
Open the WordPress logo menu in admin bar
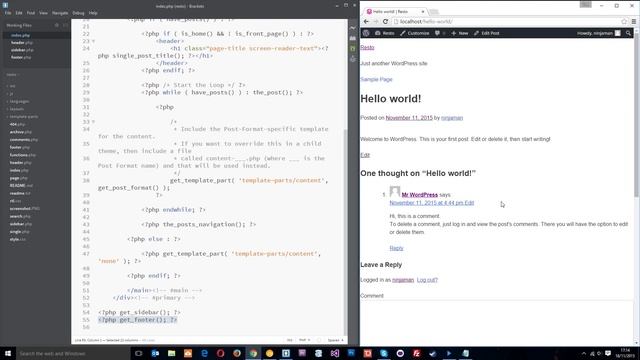[x=366, y=33]
